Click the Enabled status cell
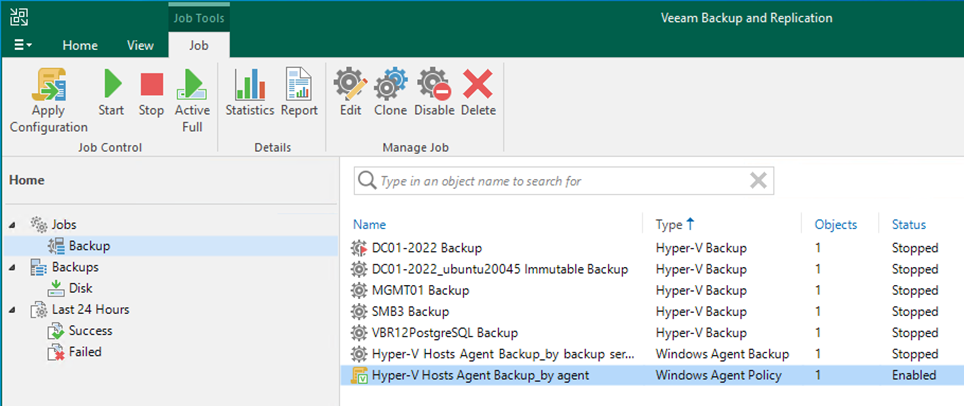 (914, 375)
